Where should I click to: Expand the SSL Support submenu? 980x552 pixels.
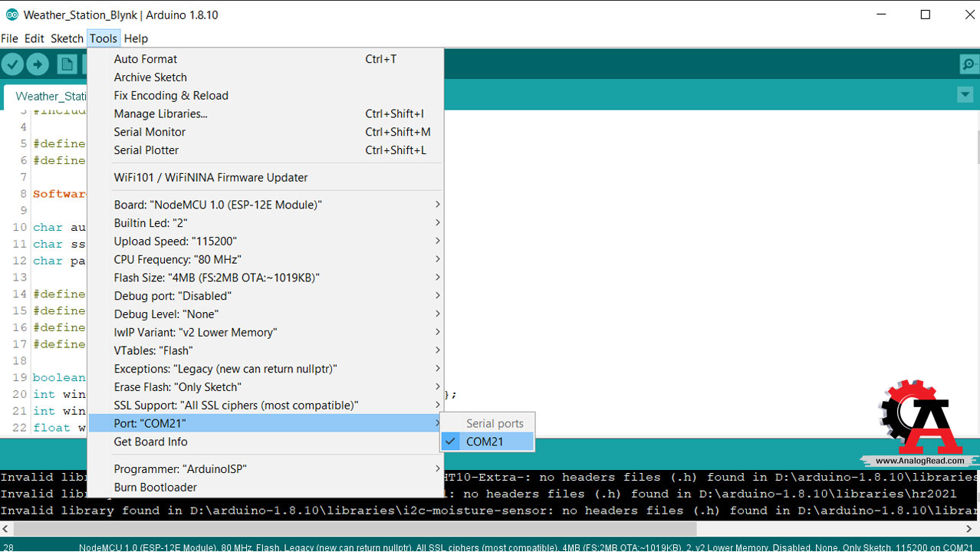click(x=265, y=405)
